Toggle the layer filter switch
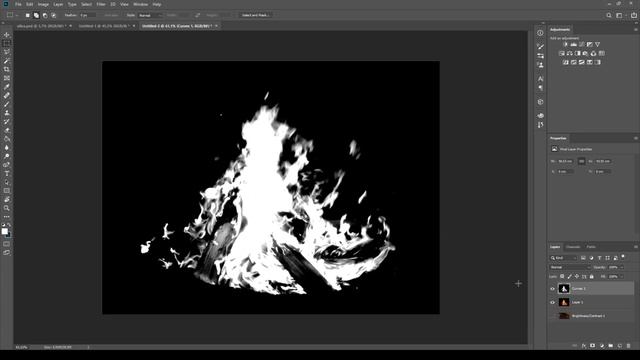The width and height of the screenshot is (640, 360). pyautogui.click(x=623, y=256)
